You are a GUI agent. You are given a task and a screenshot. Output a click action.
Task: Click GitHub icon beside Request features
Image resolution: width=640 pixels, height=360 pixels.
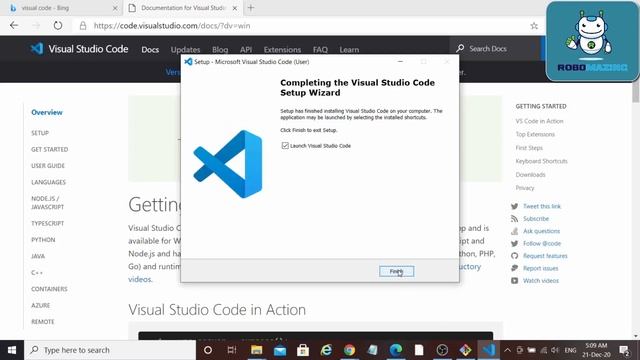pos(514,256)
